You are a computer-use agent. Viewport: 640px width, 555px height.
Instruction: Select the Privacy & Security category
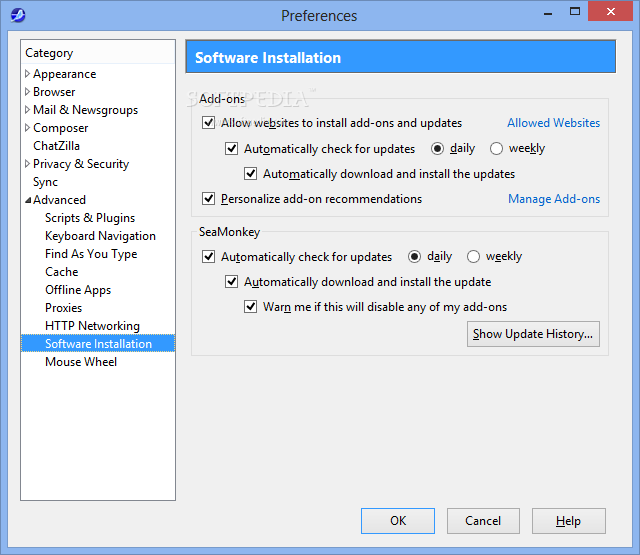pyautogui.click(x=81, y=164)
